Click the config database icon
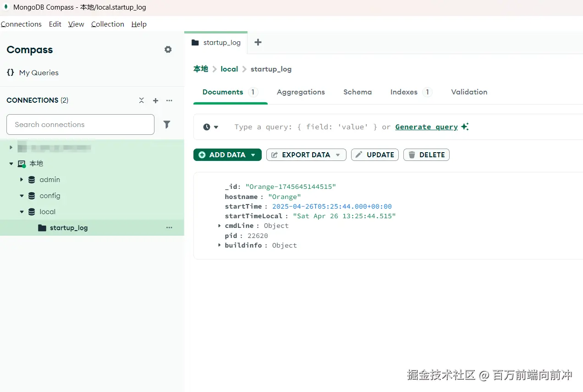This screenshot has width=583, height=392. pyautogui.click(x=32, y=196)
